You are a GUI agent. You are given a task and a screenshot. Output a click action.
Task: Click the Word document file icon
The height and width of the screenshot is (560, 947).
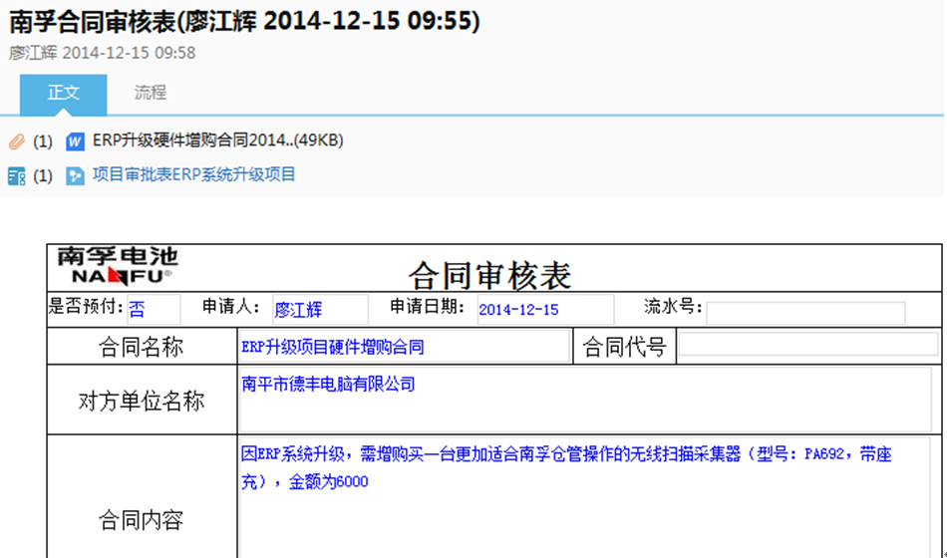tap(75, 141)
